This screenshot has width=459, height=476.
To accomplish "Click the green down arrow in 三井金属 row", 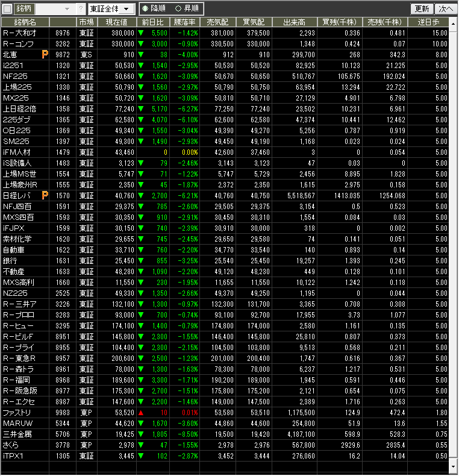I will pyautogui.click(x=141, y=434).
